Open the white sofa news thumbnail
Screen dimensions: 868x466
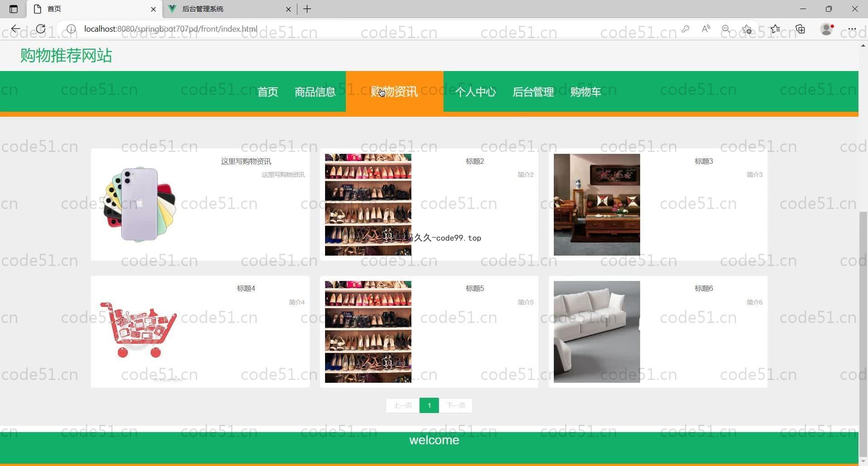pos(597,332)
